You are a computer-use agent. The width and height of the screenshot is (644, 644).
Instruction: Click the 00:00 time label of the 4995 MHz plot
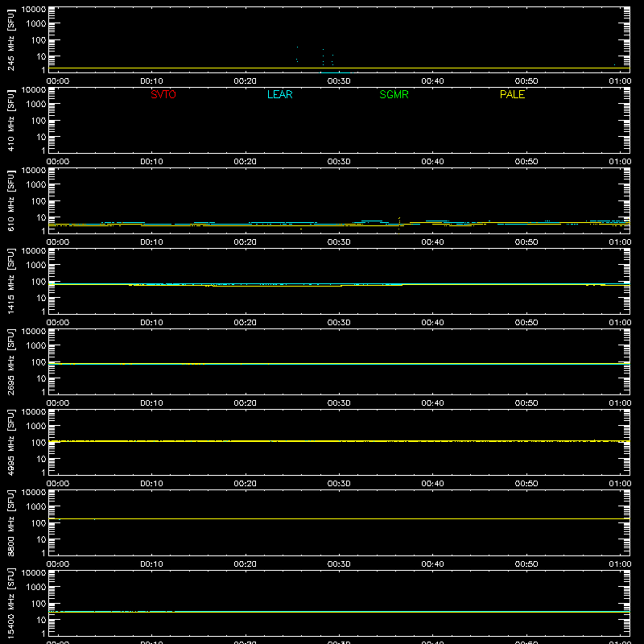(58, 484)
